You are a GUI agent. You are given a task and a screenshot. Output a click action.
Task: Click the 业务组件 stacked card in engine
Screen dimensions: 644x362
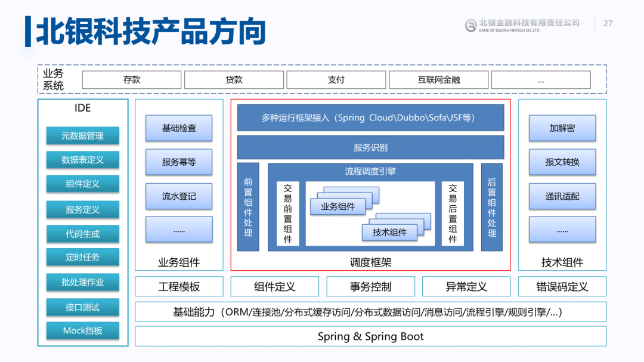point(338,206)
